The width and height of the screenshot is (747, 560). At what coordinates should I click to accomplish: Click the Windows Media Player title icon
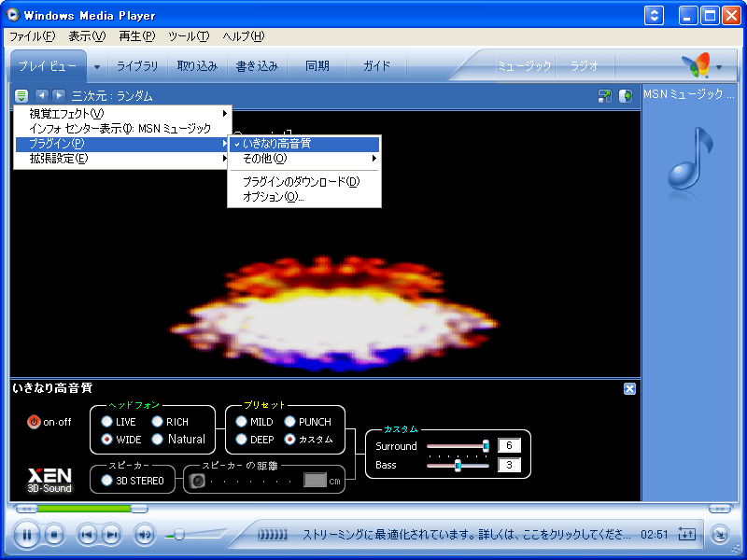(x=13, y=15)
